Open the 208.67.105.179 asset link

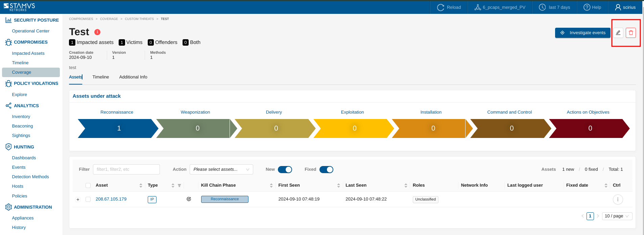coord(111,199)
